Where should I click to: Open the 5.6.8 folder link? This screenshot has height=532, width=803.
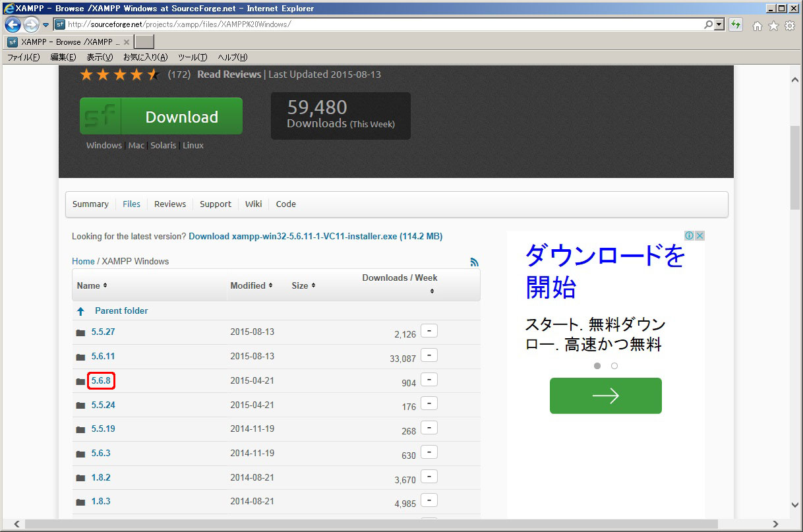[x=101, y=380]
